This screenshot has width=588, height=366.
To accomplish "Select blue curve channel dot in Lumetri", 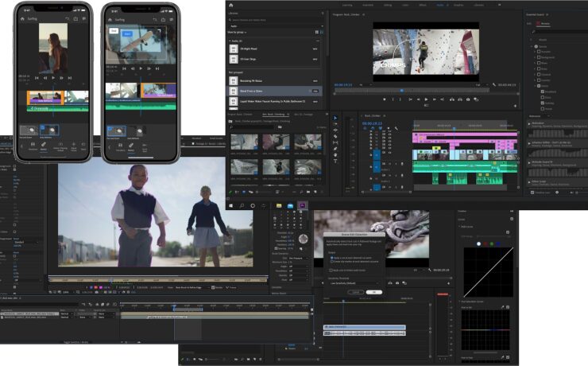I will point(498,244).
